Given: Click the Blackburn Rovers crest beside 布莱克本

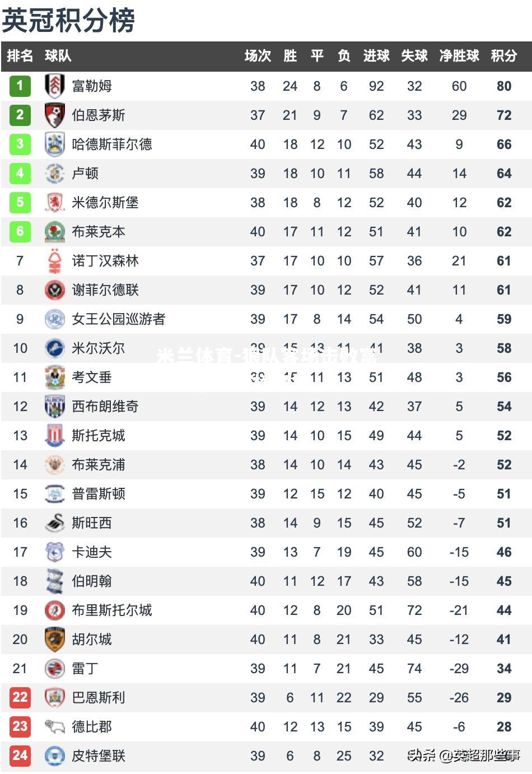Looking at the screenshot, I should tap(54, 231).
